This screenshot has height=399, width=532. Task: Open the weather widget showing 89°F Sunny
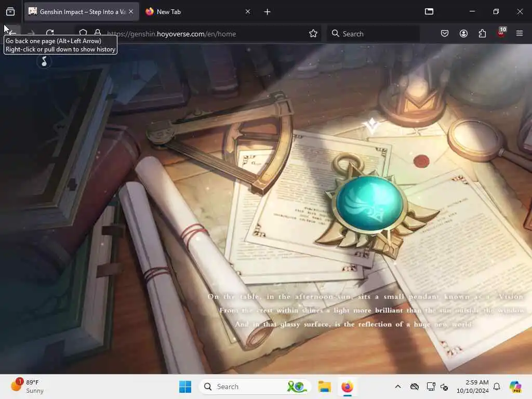click(x=27, y=386)
